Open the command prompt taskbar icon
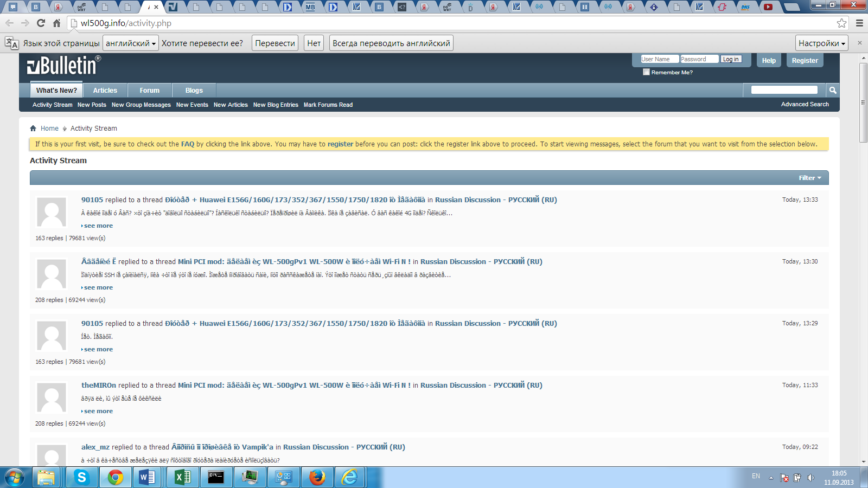This screenshot has height=488, width=868. pos(216,477)
